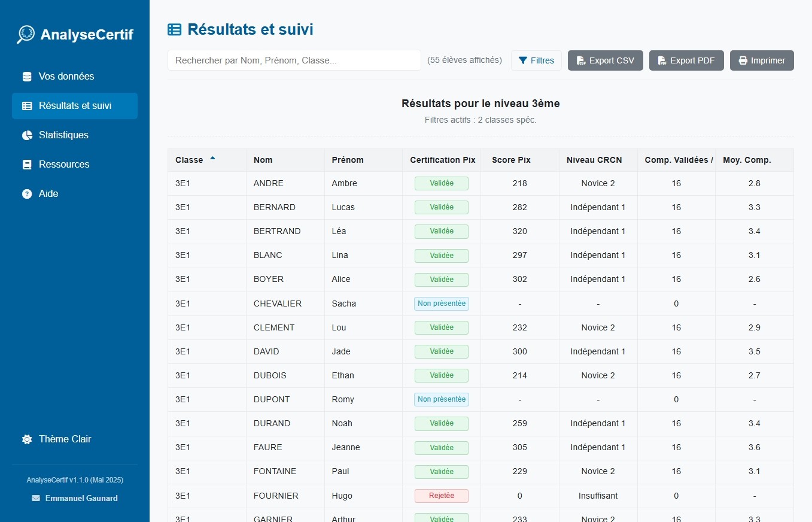Viewport: 812px width, 522px height.
Task: Sort by Niveau CRCN column header
Action: [598, 160]
